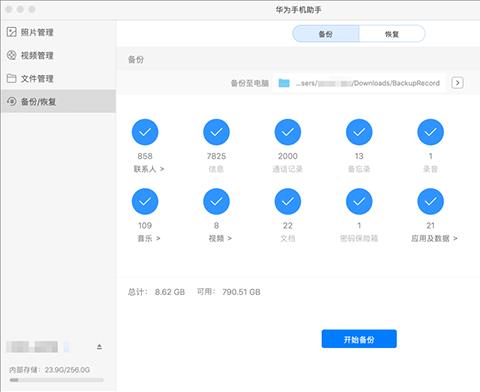The height and width of the screenshot is (392, 480).
Task: Uncheck the 密码保险箱 backup item
Action: point(359,201)
